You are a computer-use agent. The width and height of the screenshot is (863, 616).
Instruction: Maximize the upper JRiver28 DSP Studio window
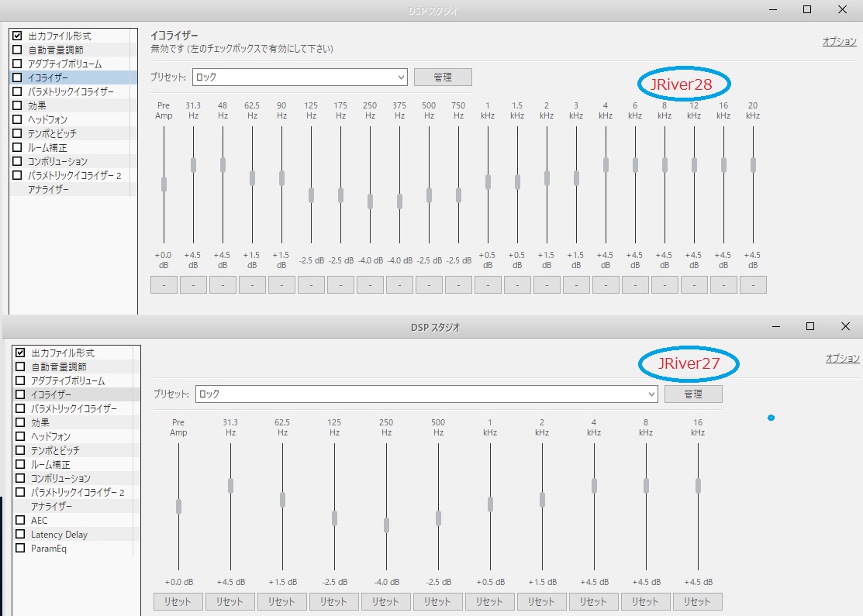coord(807,9)
